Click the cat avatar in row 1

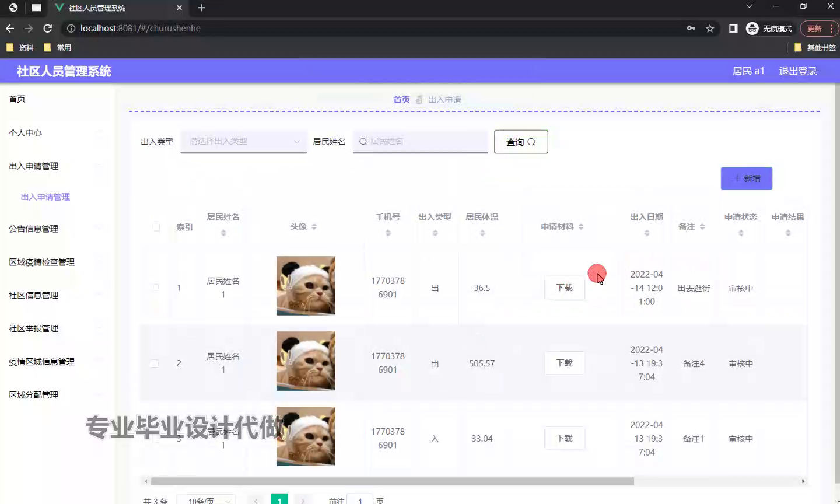306,286
